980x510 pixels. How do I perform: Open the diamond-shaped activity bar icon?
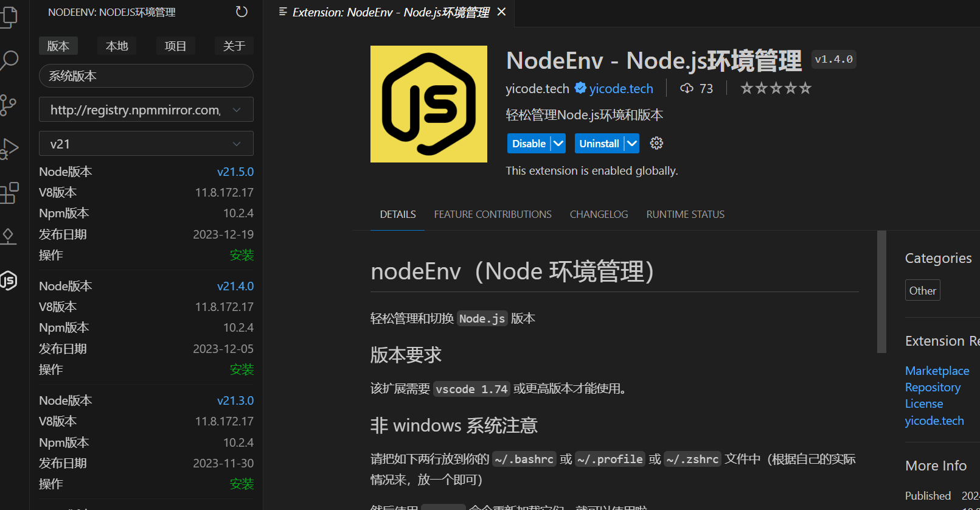(x=9, y=237)
